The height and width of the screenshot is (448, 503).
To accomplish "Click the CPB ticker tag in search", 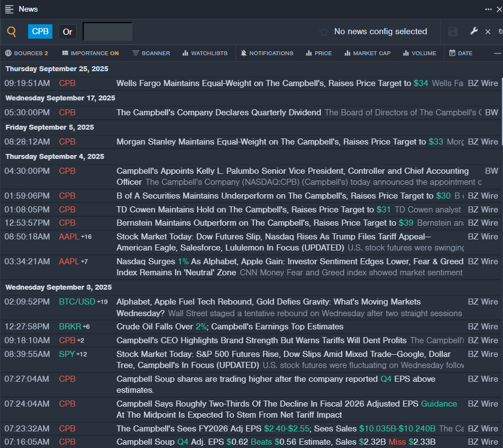I will coord(40,32).
